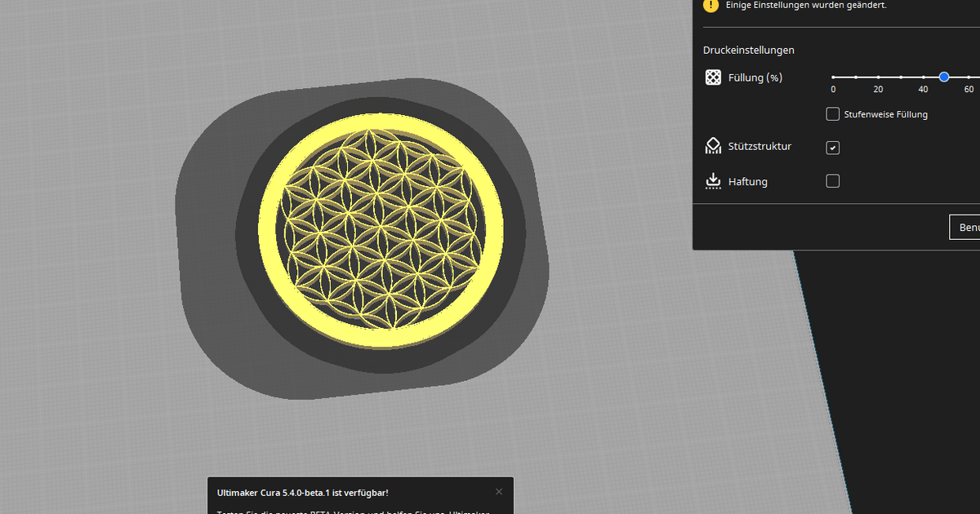Viewport: 980px width, 514px height.
Task: Click the Druckeinstellungen section heading
Action: tap(748, 51)
